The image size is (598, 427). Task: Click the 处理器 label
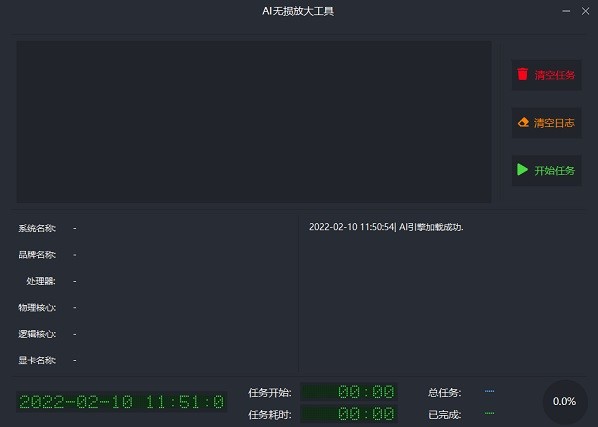click(41, 281)
